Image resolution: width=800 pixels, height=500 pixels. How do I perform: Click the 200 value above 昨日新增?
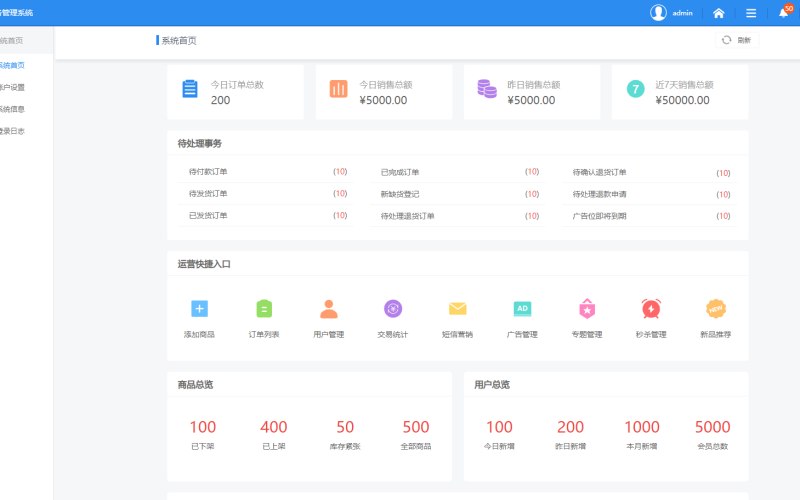click(570, 427)
